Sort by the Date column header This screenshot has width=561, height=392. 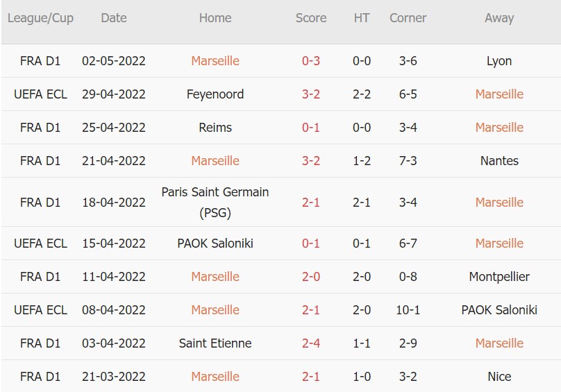(x=114, y=18)
